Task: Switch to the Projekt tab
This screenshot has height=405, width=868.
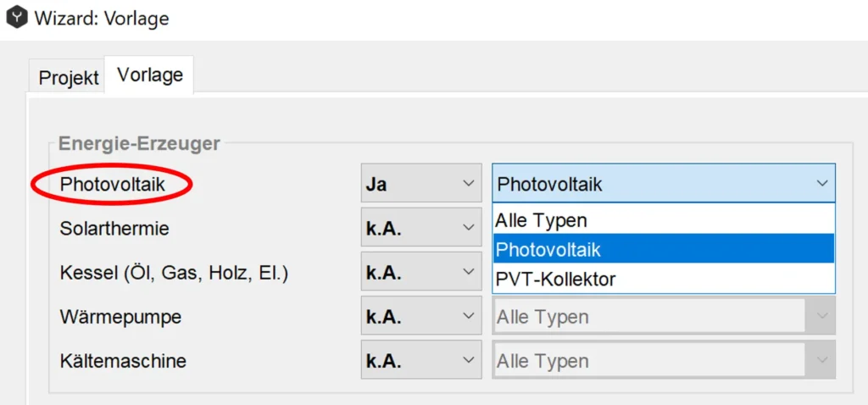Action: tap(68, 77)
